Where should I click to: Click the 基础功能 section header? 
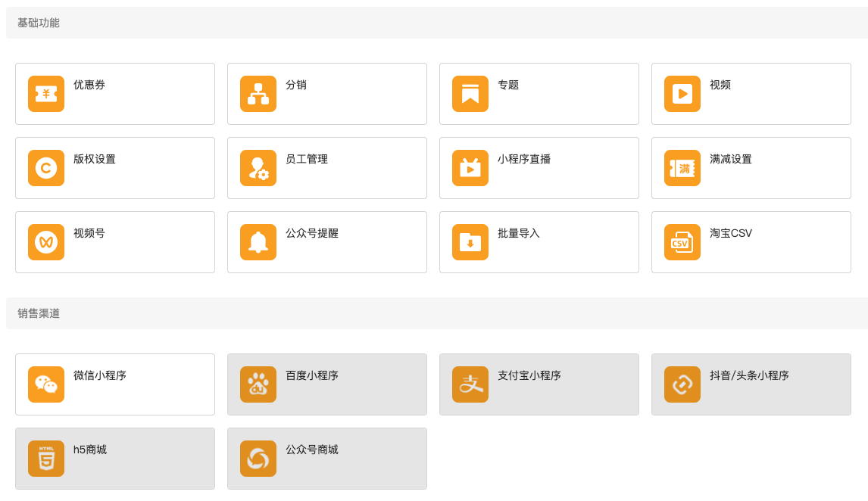(39, 23)
